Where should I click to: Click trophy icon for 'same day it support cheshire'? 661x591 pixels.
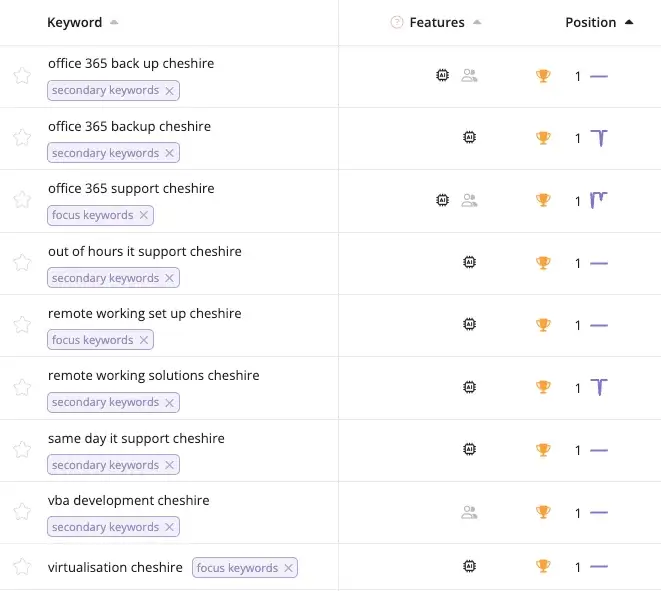pyautogui.click(x=543, y=450)
